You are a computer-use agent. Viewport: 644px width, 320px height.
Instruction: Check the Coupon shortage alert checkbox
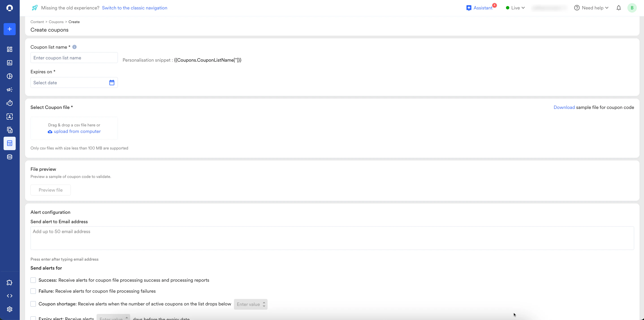pyautogui.click(x=33, y=304)
